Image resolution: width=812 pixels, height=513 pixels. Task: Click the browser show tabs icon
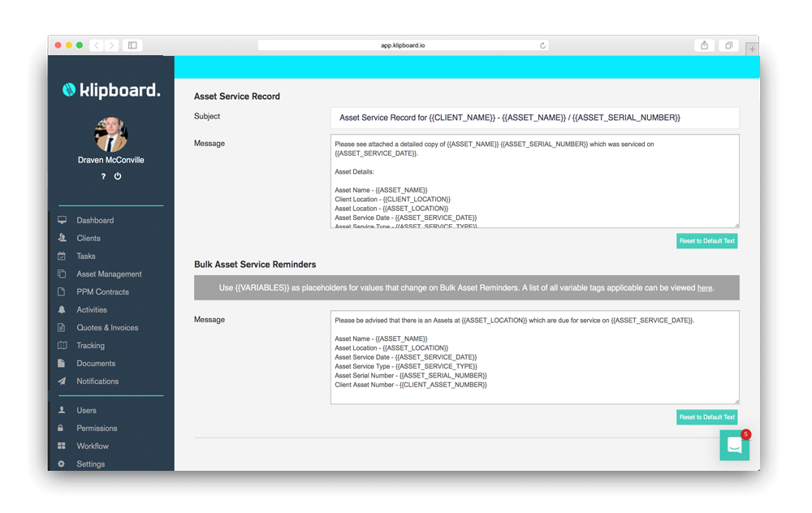(x=728, y=45)
